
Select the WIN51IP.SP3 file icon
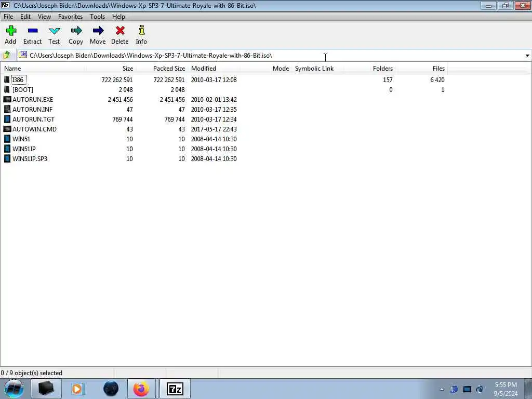click(7, 158)
